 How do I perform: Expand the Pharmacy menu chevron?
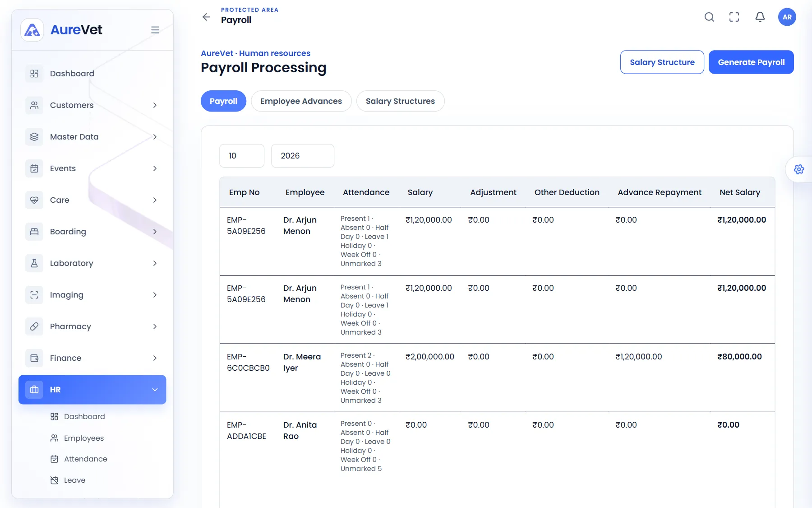coord(155,326)
